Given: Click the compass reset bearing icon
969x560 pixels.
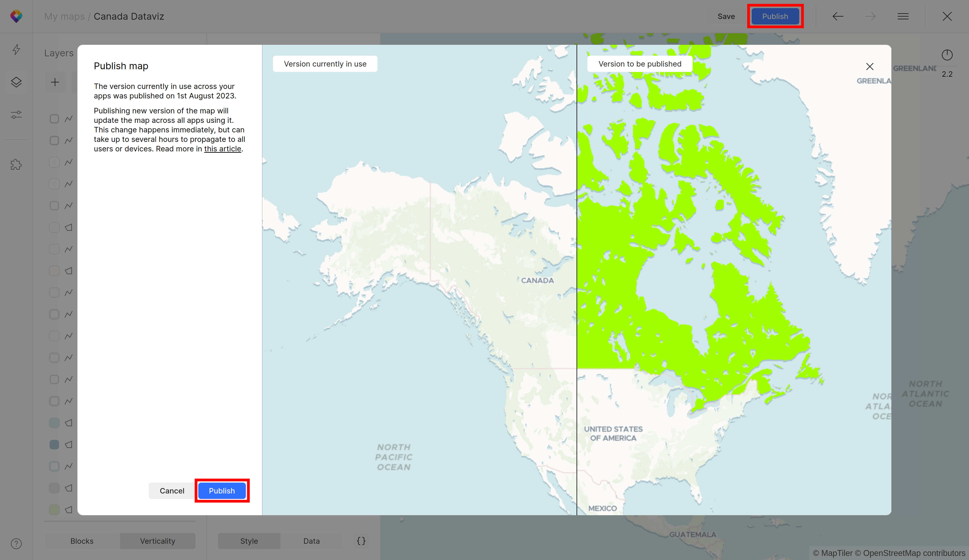Looking at the screenshot, I should point(947,55).
